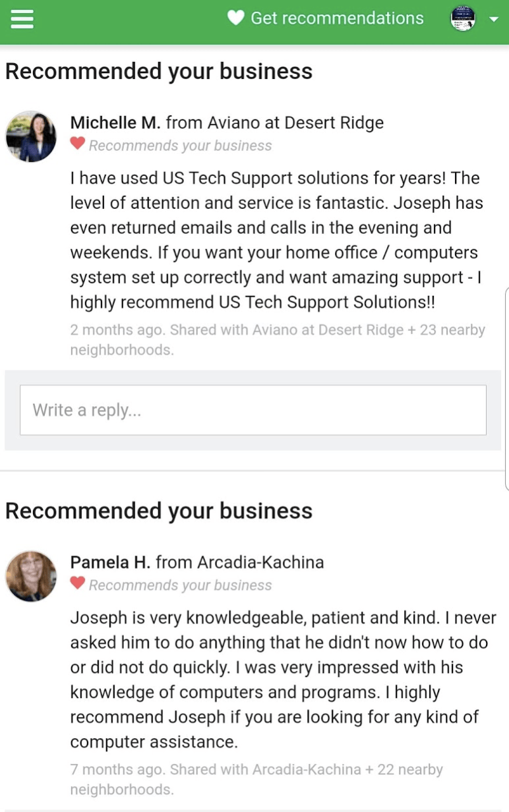509x812 pixels.
Task: Open Pamela H.'s profile name link
Action: tap(110, 562)
